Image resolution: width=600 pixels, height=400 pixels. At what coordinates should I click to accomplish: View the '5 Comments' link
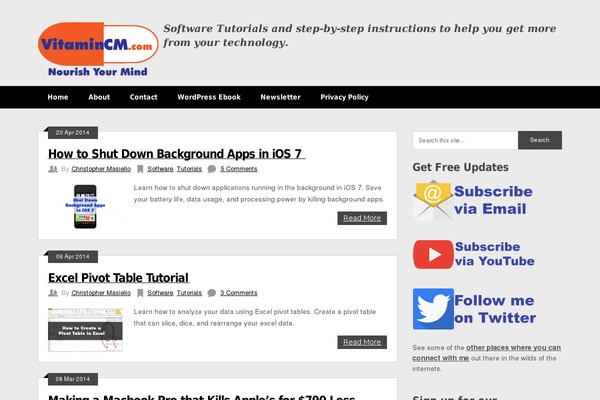[239, 169]
